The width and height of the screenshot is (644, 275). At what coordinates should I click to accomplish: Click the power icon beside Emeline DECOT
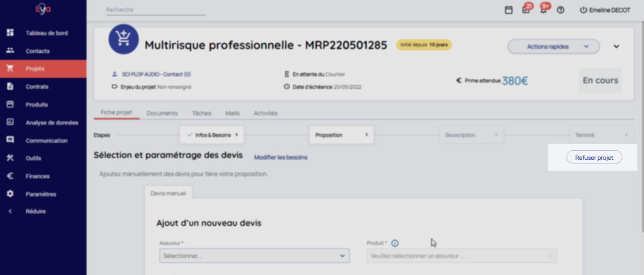click(x=583, y=10)
